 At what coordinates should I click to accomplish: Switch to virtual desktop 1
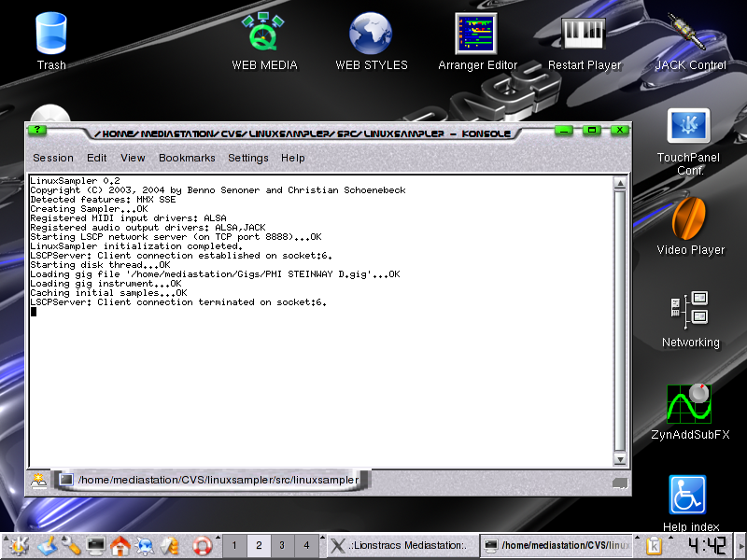[x=234, y=545]
